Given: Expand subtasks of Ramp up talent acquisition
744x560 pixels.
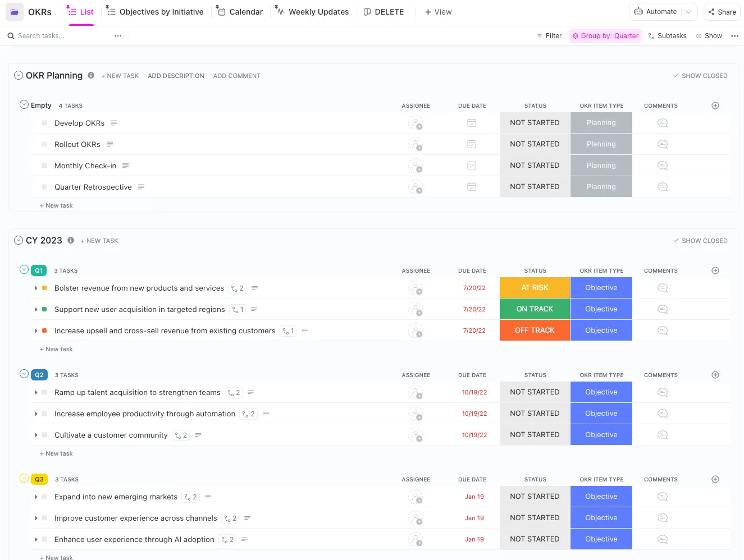Looking at the screenshot, I should point(36,392).
